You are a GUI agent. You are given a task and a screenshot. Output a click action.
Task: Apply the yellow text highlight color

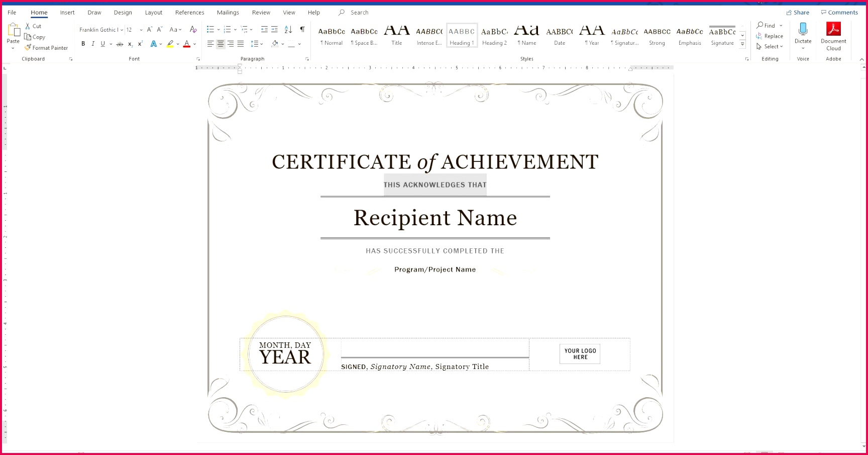tap(170, 44)
